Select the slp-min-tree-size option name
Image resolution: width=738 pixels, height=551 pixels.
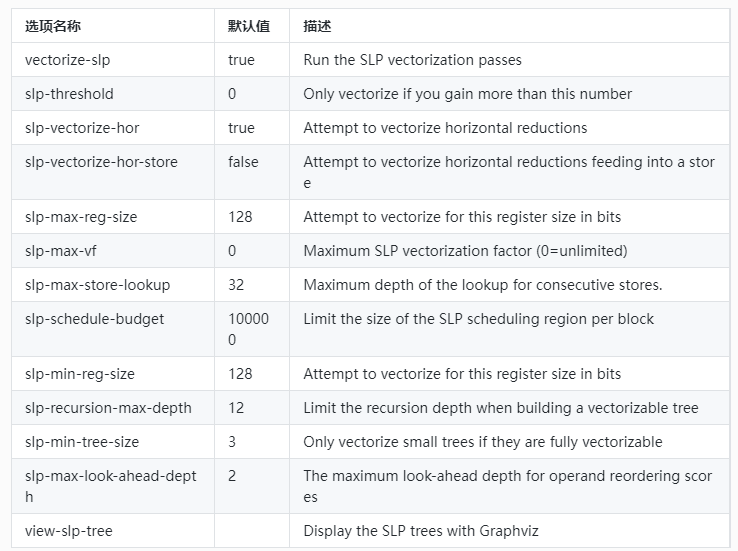[x=82, y=442]
